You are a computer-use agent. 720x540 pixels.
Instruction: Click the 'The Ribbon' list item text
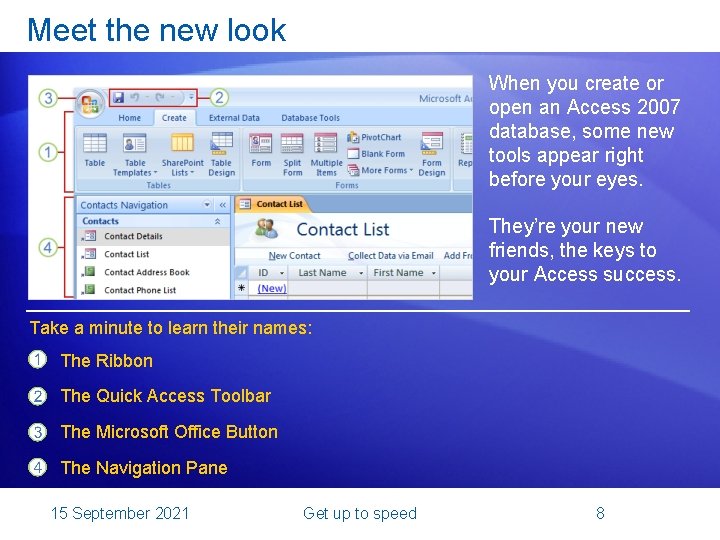[107, 361]
